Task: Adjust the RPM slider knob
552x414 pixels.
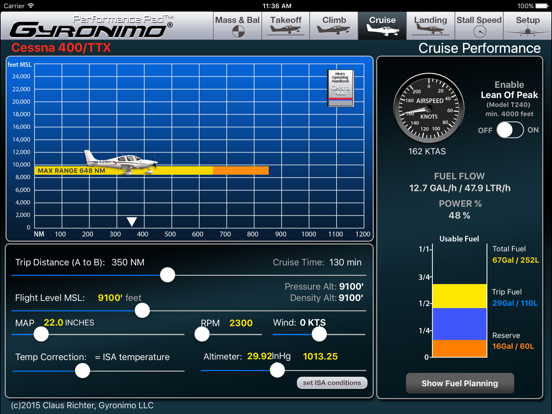Action: (202, 334)
